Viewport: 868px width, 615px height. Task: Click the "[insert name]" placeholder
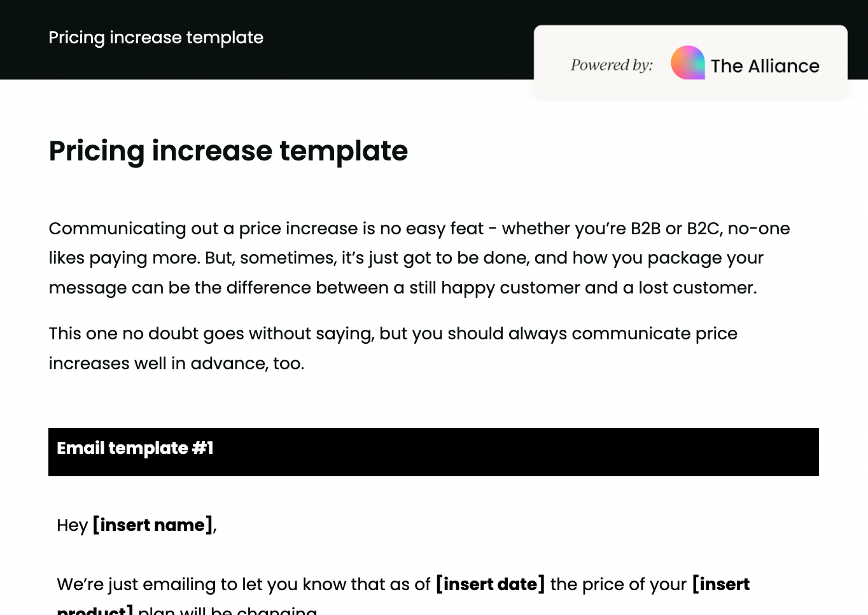click(153, 525)
